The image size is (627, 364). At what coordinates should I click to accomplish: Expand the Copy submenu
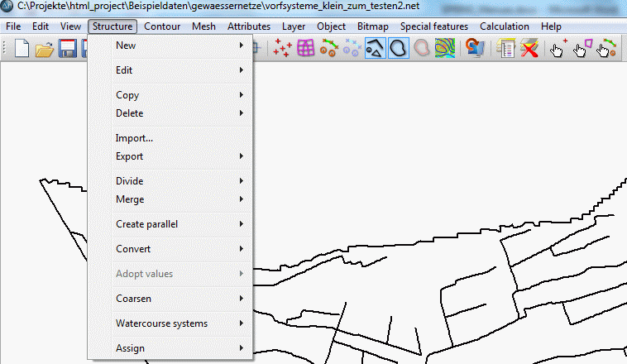coord(170,95)
